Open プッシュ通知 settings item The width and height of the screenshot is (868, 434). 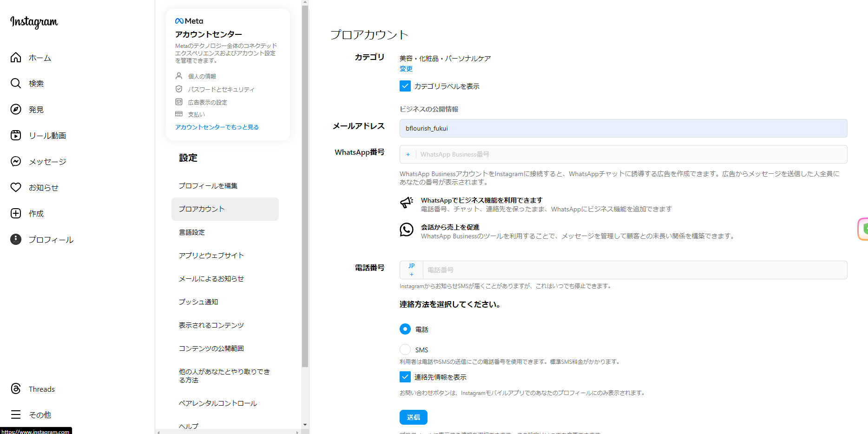click(225, 302)
